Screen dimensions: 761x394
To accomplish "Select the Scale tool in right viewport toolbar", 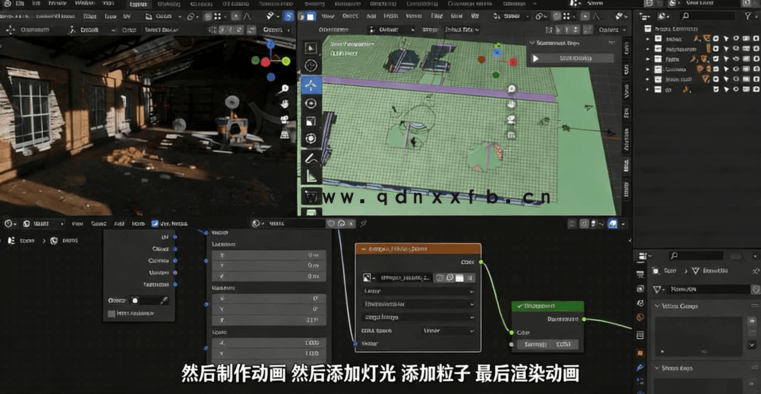I will pyautogui.click(x=311, y=121).
